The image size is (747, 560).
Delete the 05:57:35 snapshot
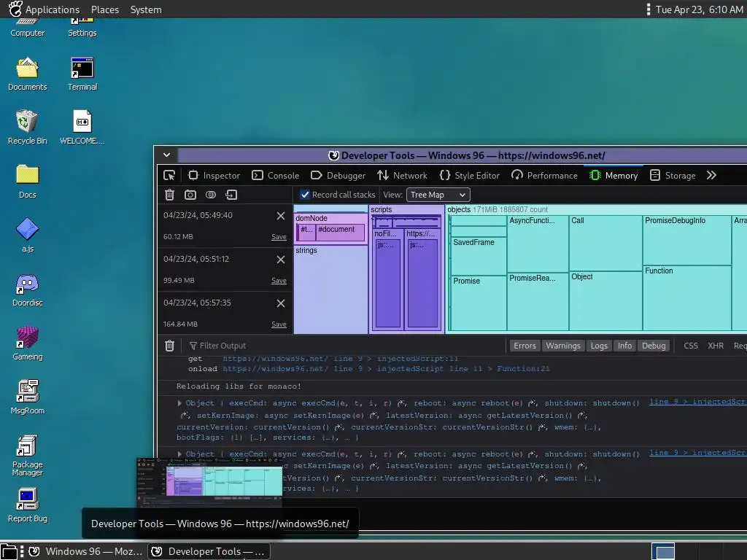(281, 303)
